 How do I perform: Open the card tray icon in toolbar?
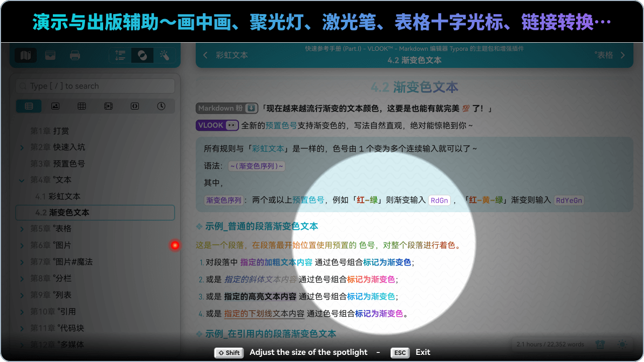(50, 55)
